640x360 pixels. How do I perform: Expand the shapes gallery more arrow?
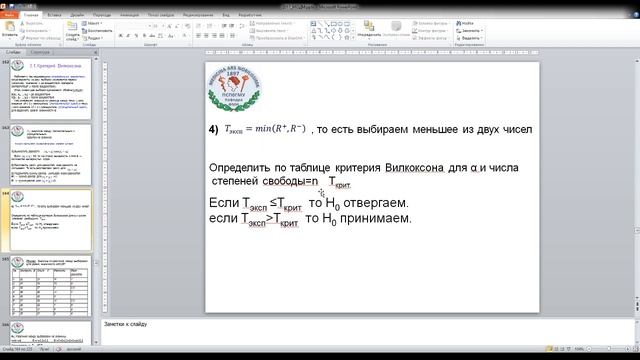coord(353,38)
